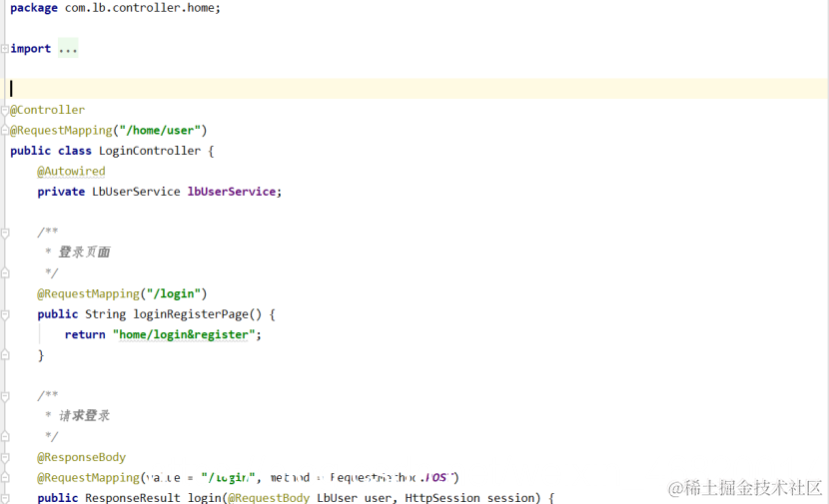This screenshot has width=829, height=504.
Task: Expand the folded import block marker
Action: point(5,49)
